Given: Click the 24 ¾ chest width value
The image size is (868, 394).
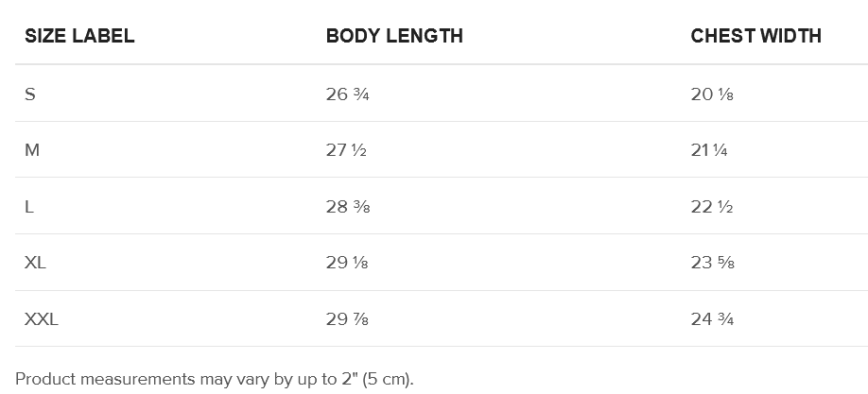Looking at the screenshot, I should (713, 319).
